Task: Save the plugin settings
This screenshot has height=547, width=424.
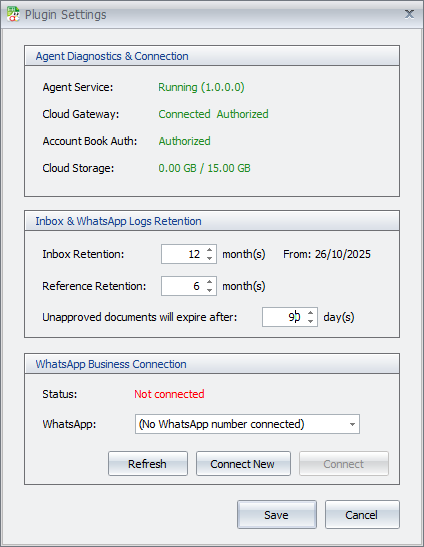Action: 277,515
